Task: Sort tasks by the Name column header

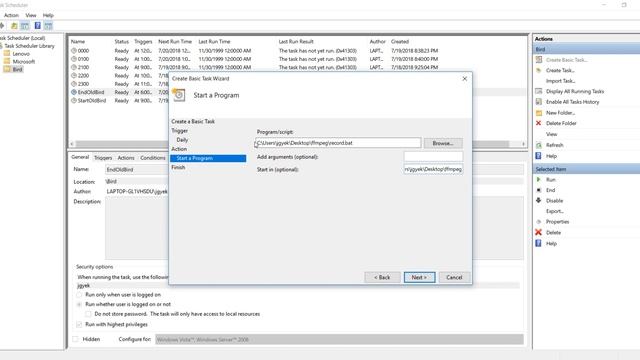Action: click(x=78, y=41)
